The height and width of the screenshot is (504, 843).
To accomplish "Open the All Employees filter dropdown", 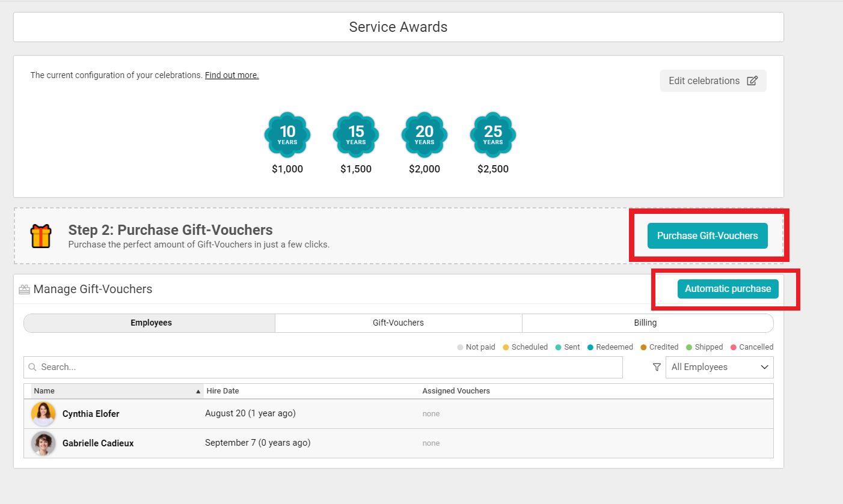I will click(x=719, y=367).
